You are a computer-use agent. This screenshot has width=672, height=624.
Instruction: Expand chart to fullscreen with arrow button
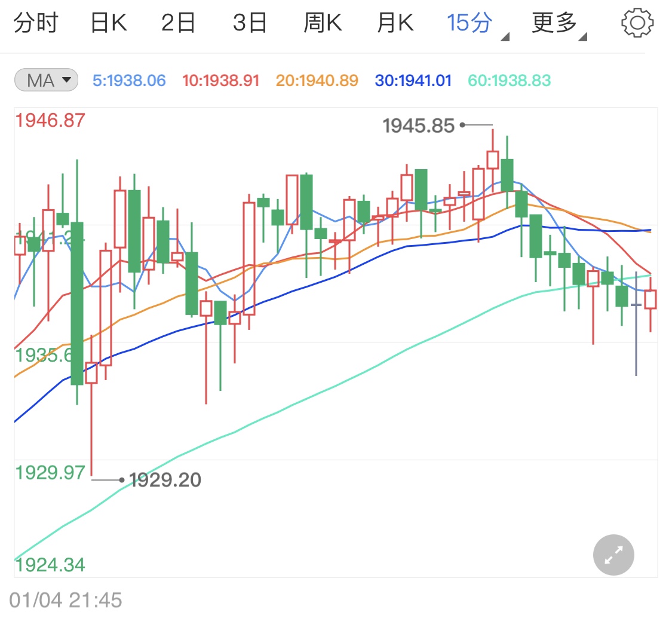coord(613,555)
